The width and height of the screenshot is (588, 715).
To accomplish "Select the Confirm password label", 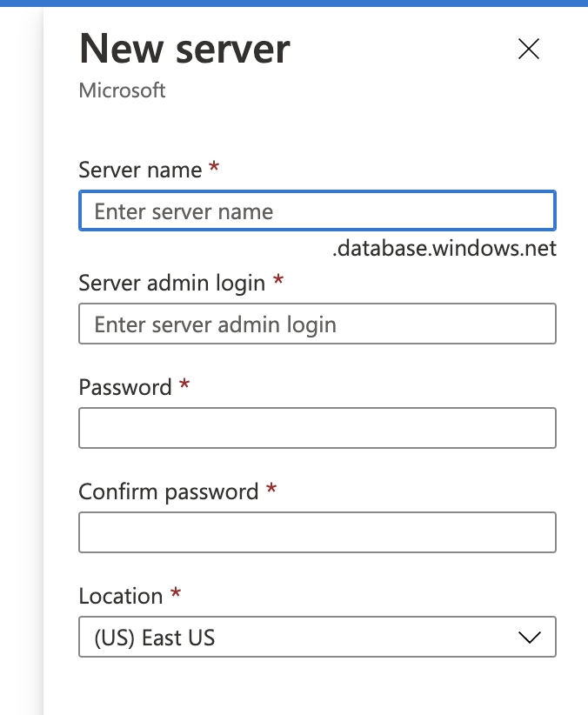I will 170,491.
